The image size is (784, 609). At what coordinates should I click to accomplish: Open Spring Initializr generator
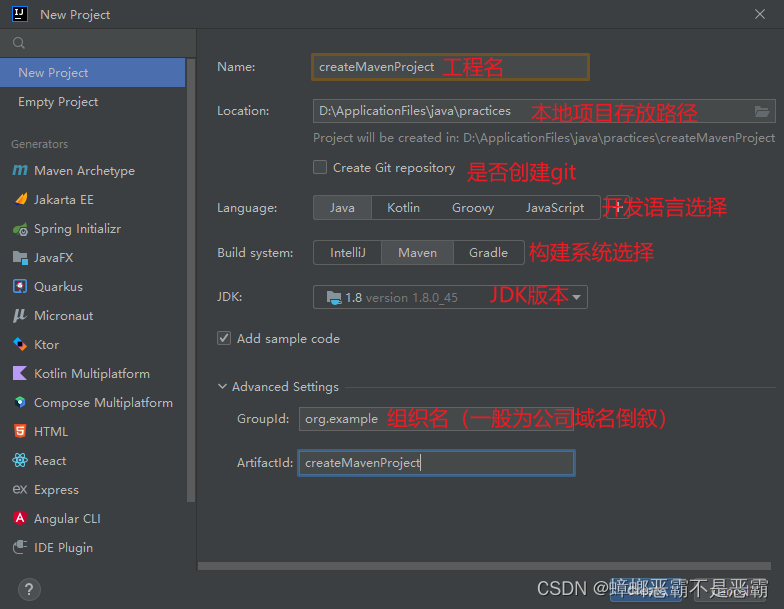pyautogui.click(x=92, y=229)
